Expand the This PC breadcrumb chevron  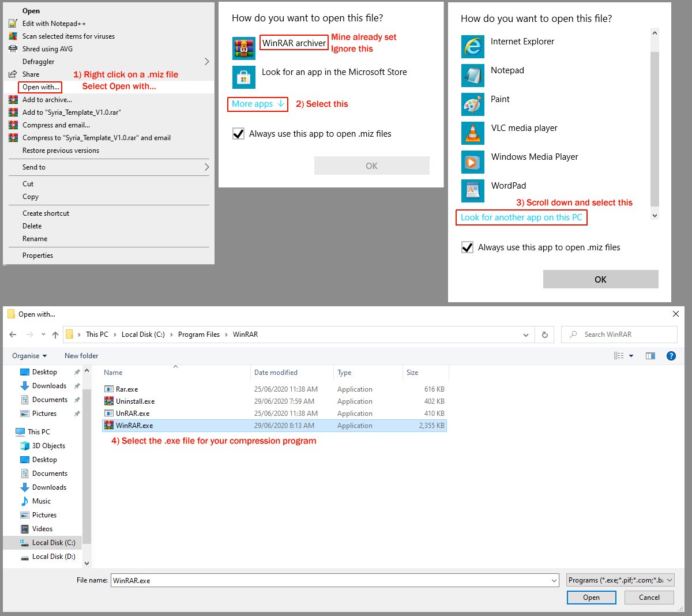[x=114, y=335]
